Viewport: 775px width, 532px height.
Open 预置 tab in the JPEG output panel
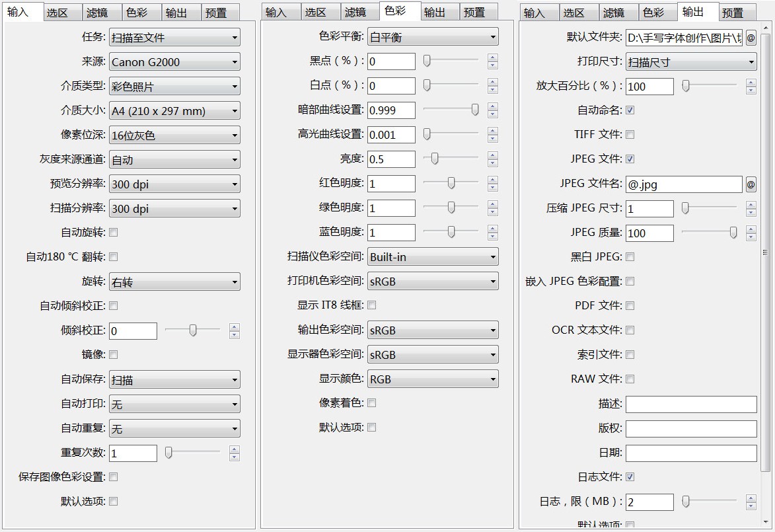(732, 13)
